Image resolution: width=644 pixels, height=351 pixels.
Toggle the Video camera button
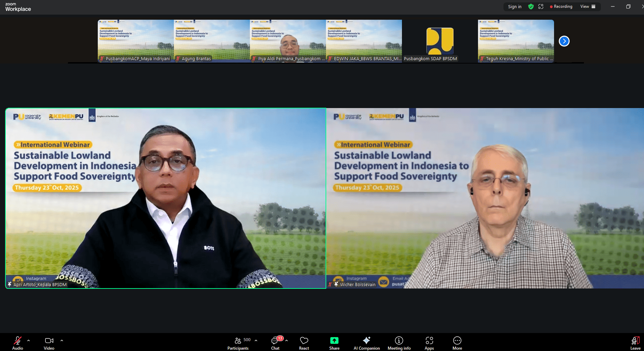49,343
